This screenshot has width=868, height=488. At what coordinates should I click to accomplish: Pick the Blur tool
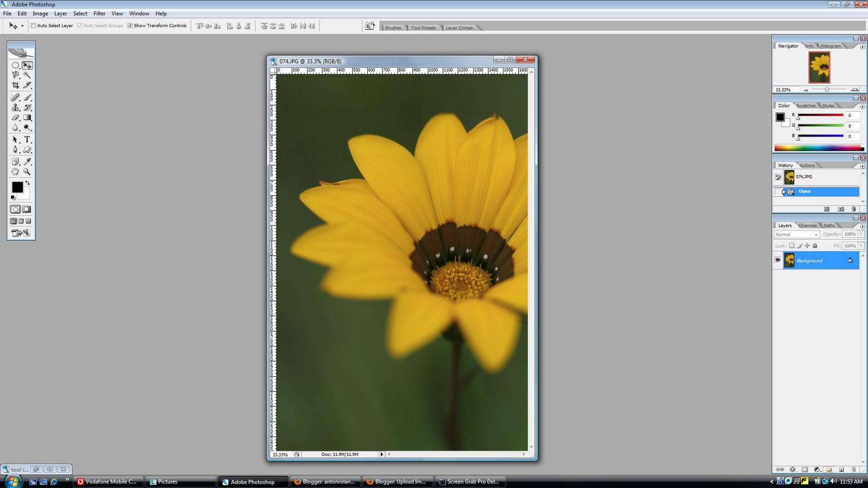tap(15, 127)
